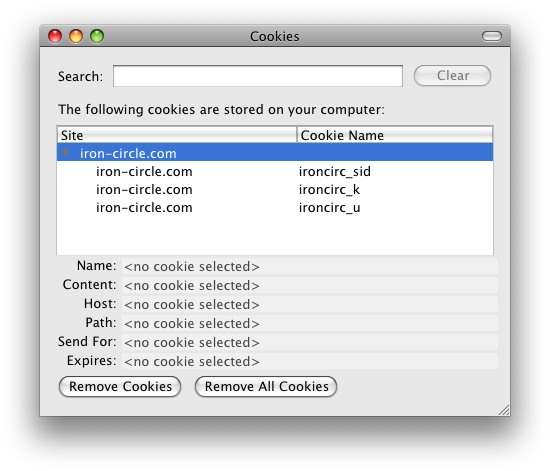Close the Cookies window with red button
The width and height of the screenshot is (550, 471).
pyautogui.click(x=55, y=36)
